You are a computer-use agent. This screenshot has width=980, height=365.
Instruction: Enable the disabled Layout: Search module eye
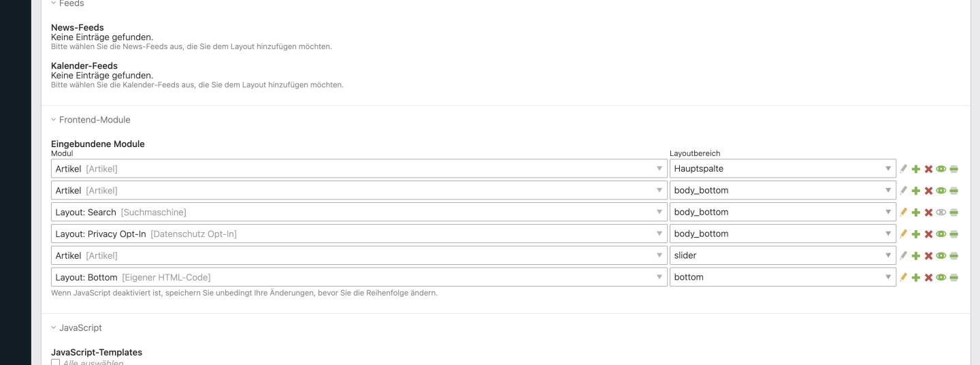pos(941,212)
